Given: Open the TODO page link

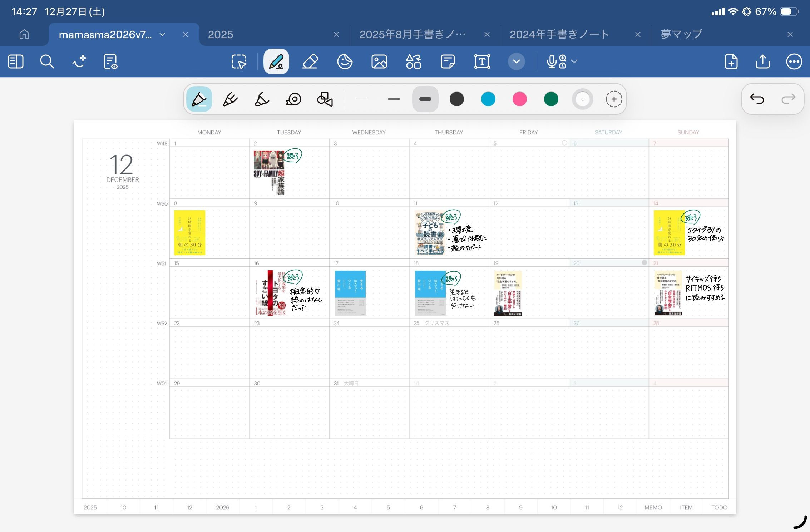Looking at the screenshot, I should pyautogui.click(x=719, y=507).
